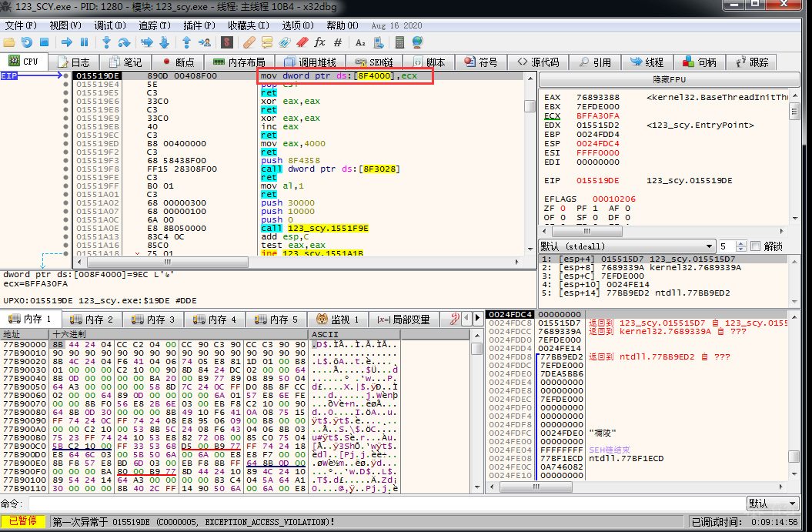Viewport: 812px width, 532px height.
Task: Toggle the PF flag value
Action: [x=596, y=208]
